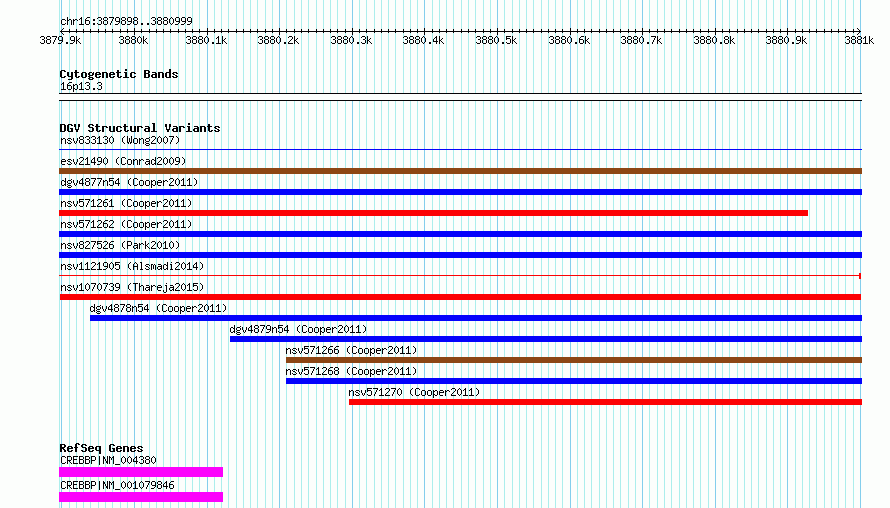Select the thin red nsv1121905 line
The height and width of the screenshot is (508, 890).
[460, 276]
